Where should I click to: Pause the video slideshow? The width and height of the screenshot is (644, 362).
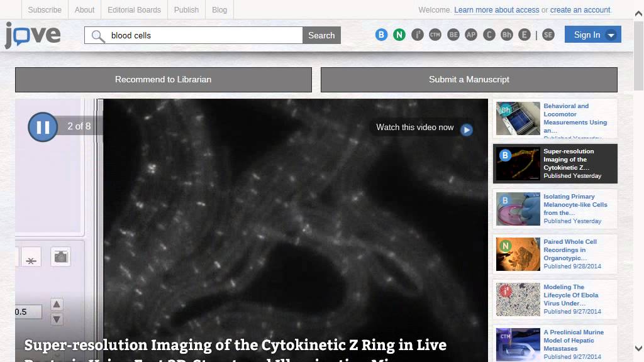point(43,127)
